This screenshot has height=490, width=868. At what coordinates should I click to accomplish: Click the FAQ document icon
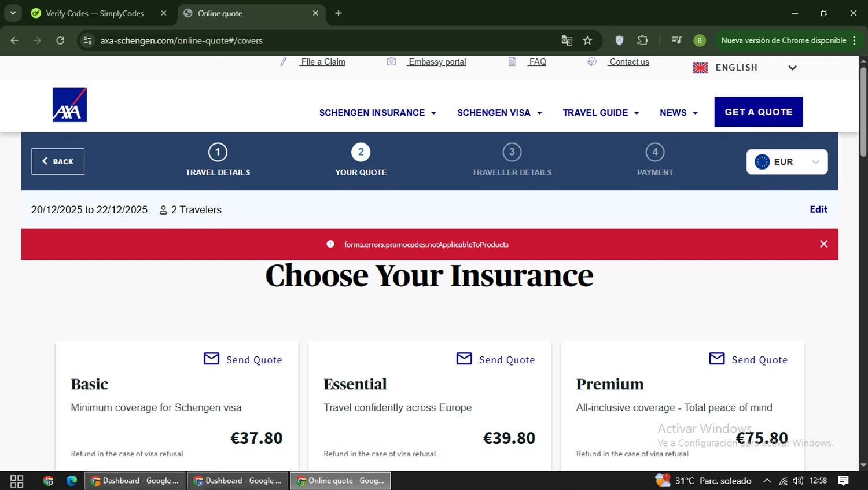coord(512,62)
